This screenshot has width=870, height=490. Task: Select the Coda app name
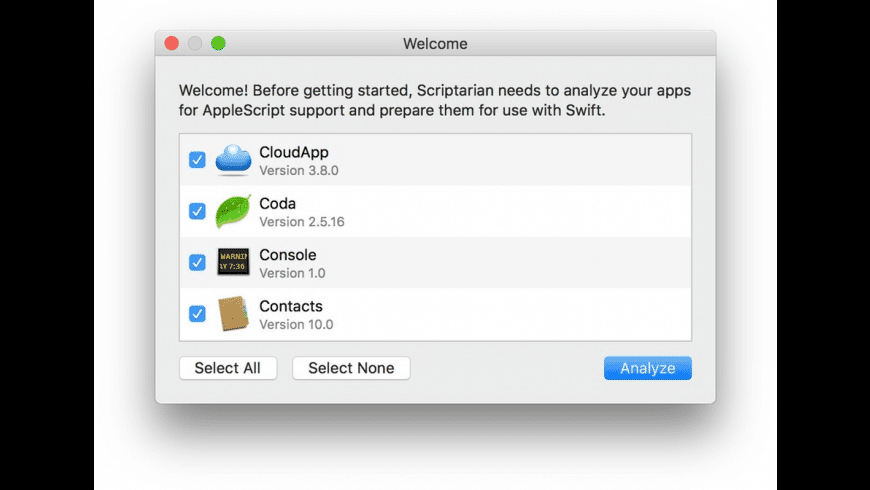[277, 204]
